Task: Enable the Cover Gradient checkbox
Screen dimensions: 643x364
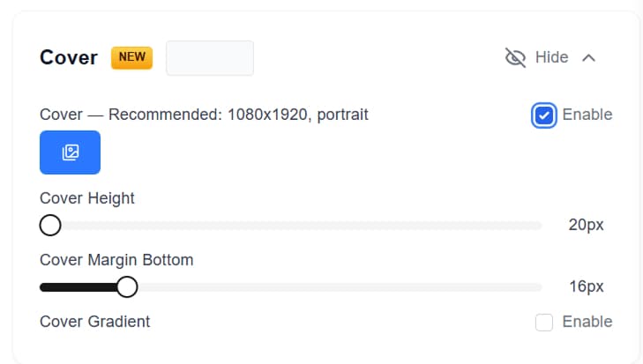Action: click(544, 323)
